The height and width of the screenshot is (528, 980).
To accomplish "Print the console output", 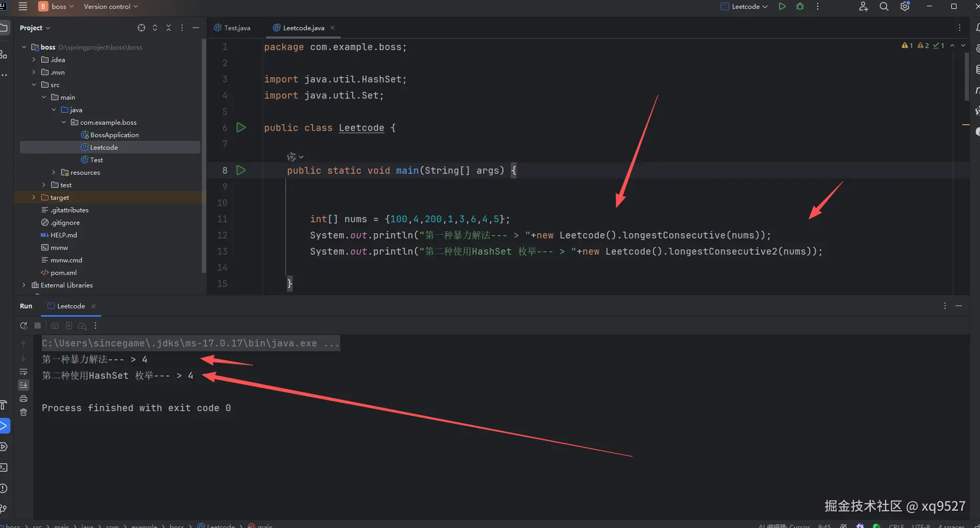I will (x=23, y=399).
